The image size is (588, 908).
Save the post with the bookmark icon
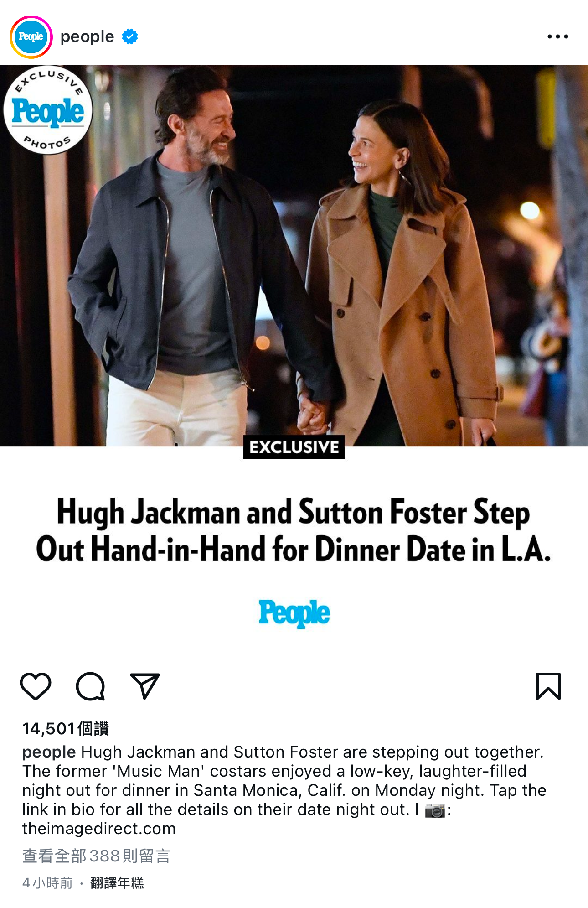pyautogui.click(x=548, y=686)
